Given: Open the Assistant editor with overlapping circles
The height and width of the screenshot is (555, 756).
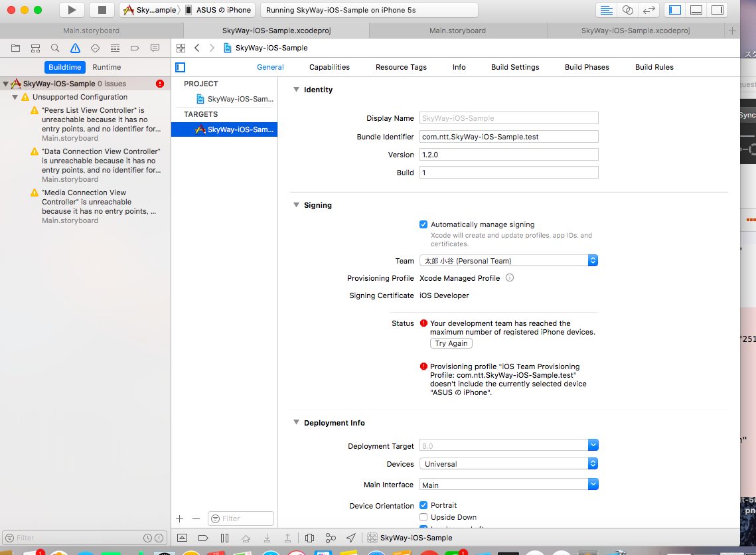Looking at the screenshot, I should [628, 9].
